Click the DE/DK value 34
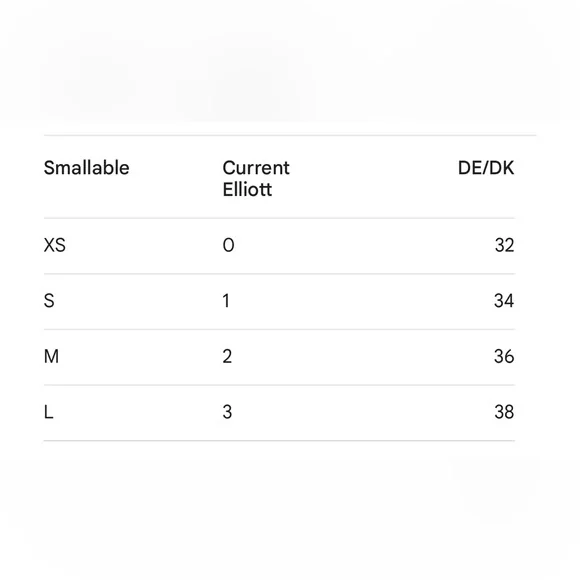The image size is (580, 580). [504, 301]
